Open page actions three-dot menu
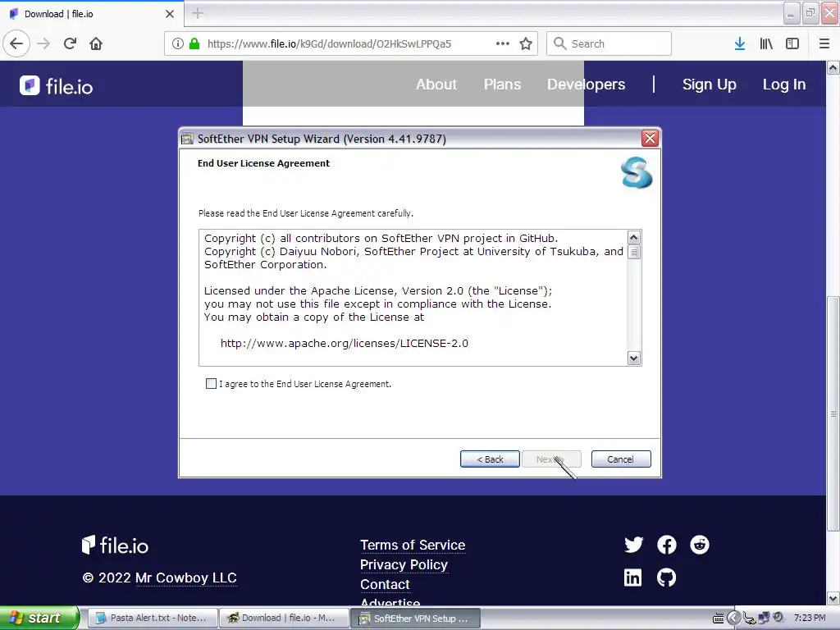840x630 pixels. pyautogui.click(x=503, y=43)
